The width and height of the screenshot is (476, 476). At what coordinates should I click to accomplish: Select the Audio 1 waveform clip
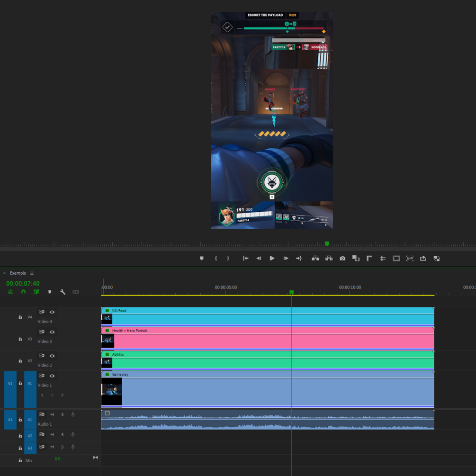coord(268,420)
